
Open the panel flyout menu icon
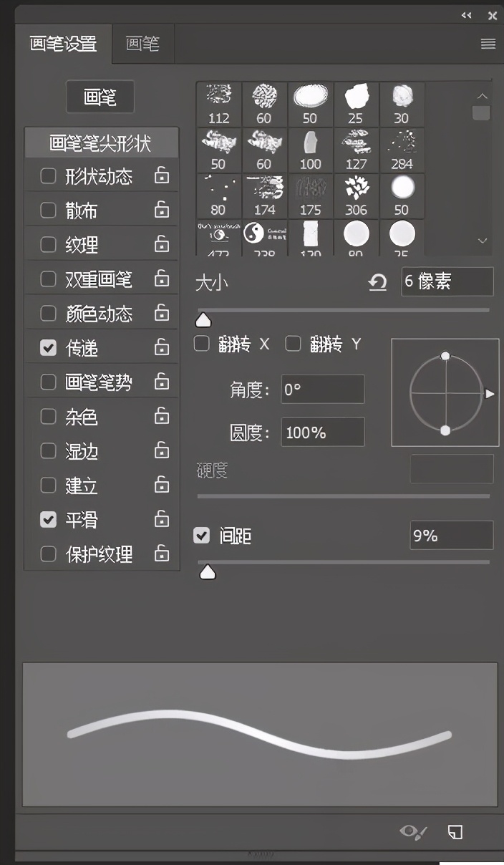tap(488, 44)
